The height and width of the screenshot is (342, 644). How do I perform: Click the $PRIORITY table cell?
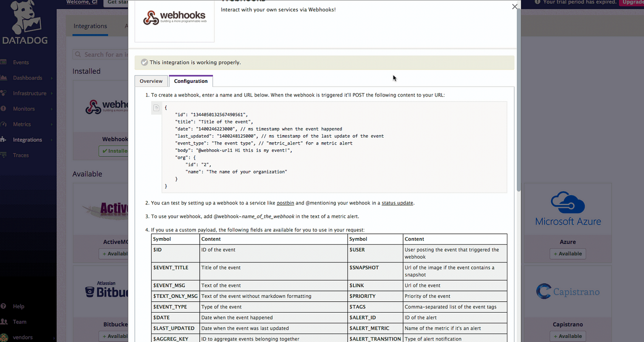(375, 296)
